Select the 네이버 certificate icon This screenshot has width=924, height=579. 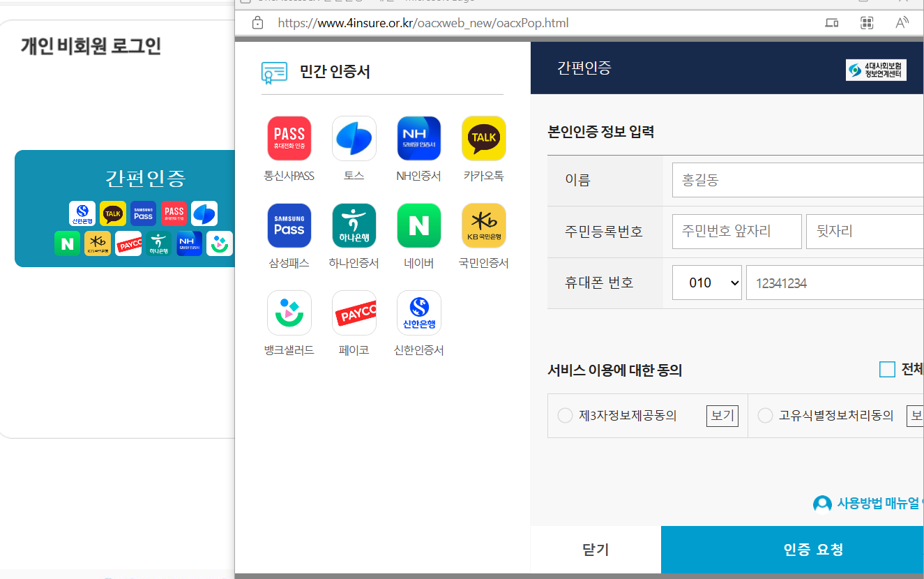pyautogui.click(x=419, y=225)
